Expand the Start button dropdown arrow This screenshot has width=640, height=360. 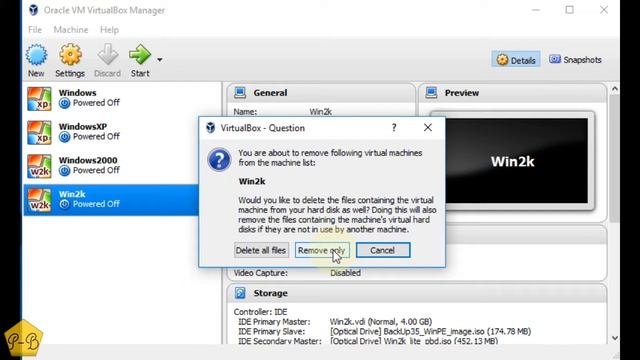click(x=160, y=60)
